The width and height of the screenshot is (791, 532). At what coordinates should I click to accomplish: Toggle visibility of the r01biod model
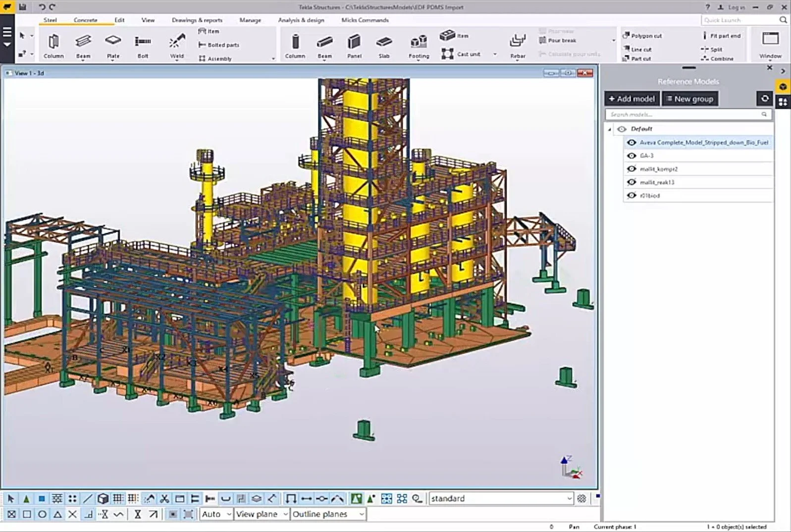[632, 196]
